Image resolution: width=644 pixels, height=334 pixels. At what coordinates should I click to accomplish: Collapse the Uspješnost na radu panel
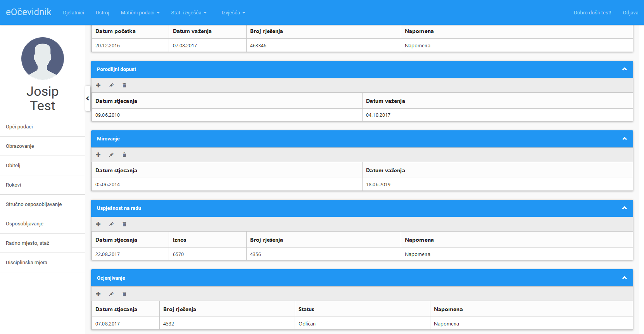coord(625,208)
